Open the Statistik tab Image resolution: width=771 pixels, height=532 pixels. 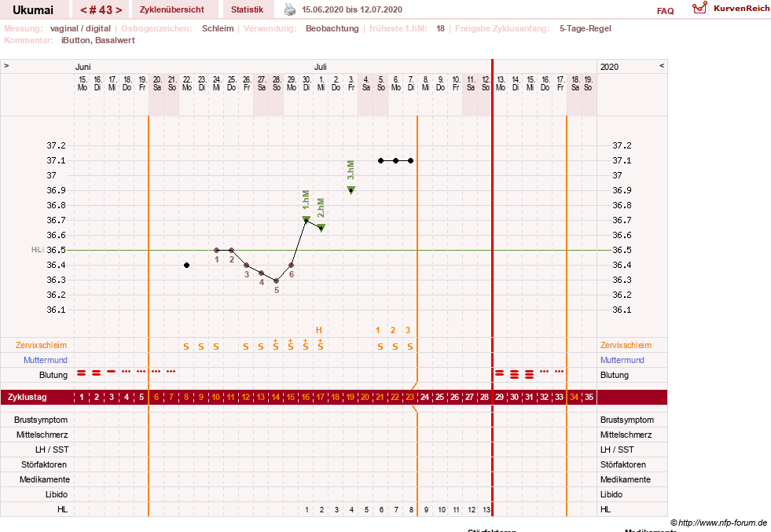pos(247,9)
